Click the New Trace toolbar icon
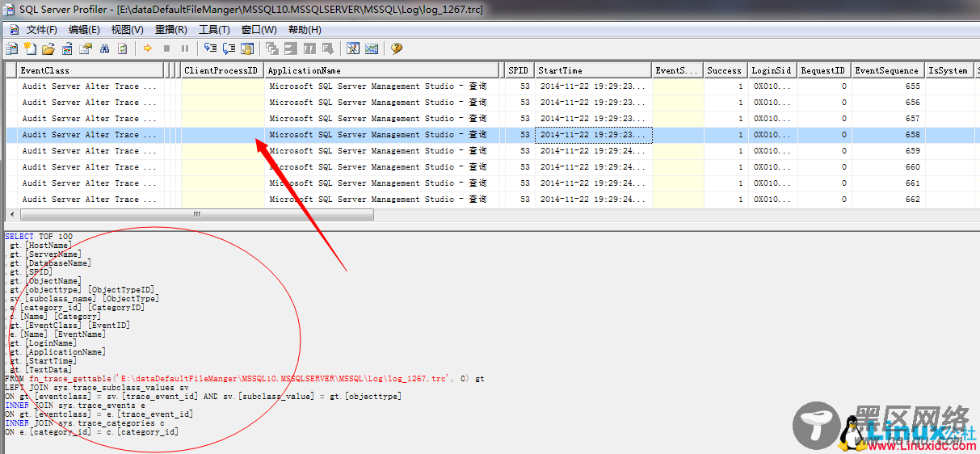Viewport: 980px width, 454px height. click(14, 48)
